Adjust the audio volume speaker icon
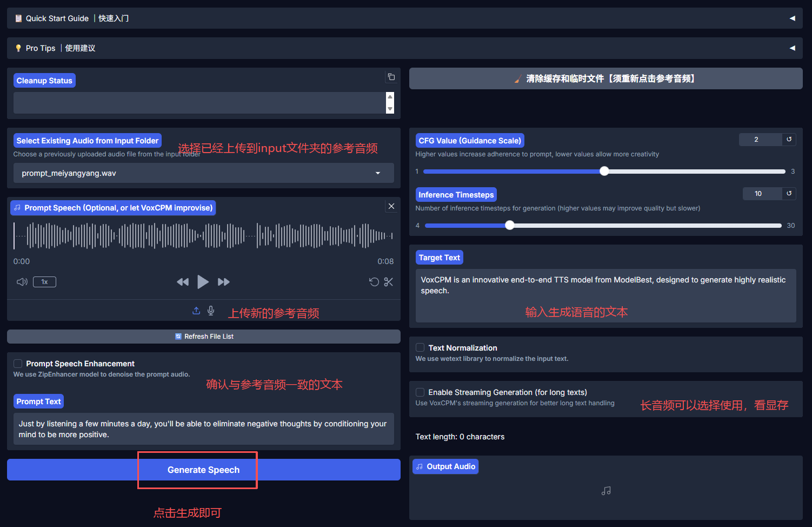812x527 pixels. pyautogui.click(x=22, y=282)
